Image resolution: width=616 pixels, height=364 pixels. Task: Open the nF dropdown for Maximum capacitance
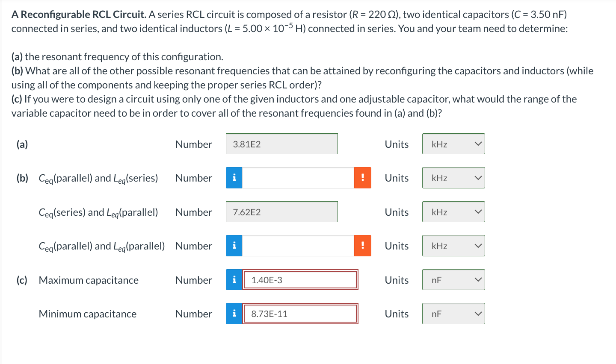click(x=453, y=279)
